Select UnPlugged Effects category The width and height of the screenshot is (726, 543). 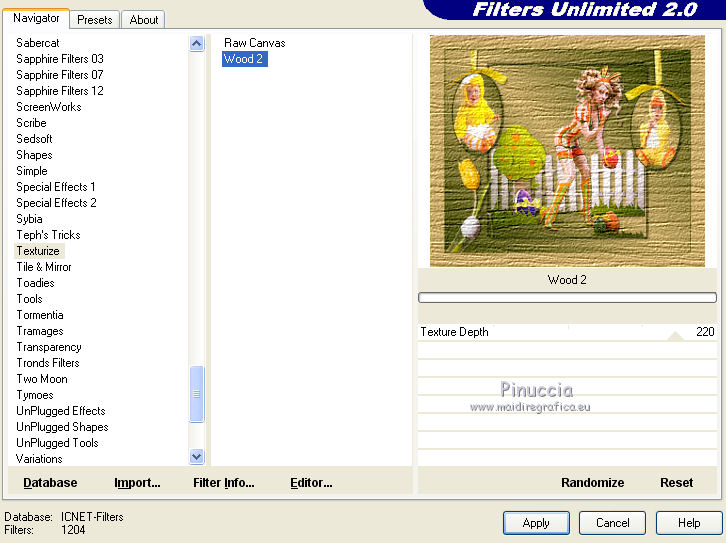click(x=61, y=411)
